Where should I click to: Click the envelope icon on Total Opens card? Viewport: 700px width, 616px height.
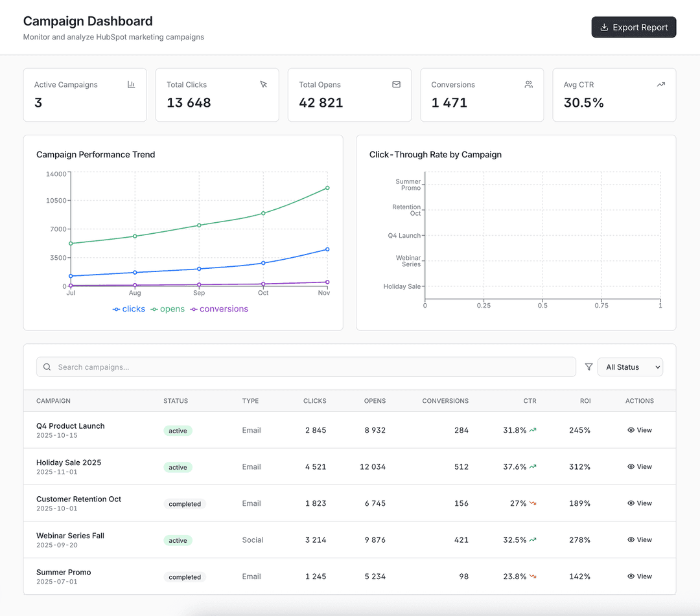click(396, 84)
